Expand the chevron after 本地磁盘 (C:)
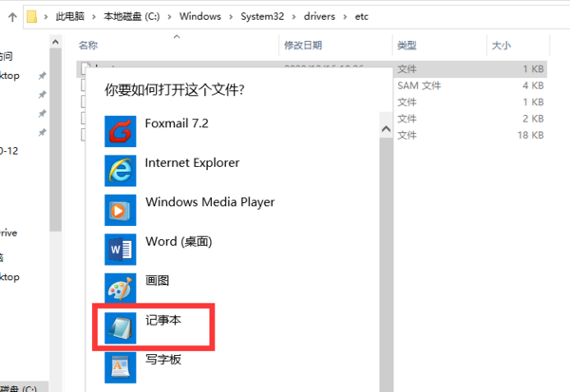The width and height of the screenshot is (570, 392). click(169, 17)
